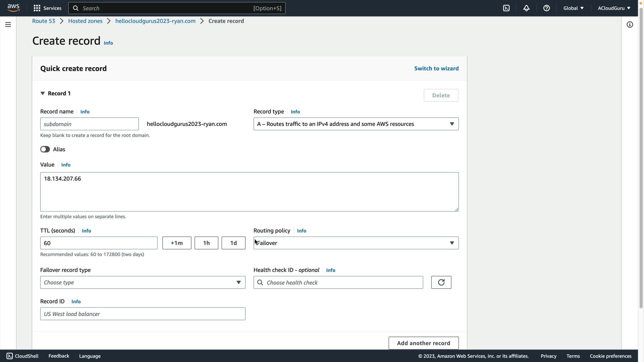Screen dimensions: 644x362
Task: Click the info panel icon at top right
Action: pos(630,24)
